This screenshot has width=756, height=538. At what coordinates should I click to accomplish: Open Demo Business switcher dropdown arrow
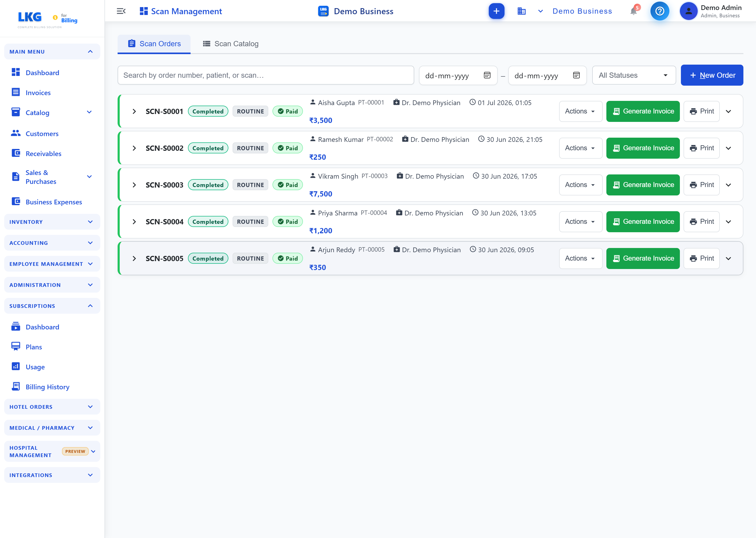[x=540, y=11]
